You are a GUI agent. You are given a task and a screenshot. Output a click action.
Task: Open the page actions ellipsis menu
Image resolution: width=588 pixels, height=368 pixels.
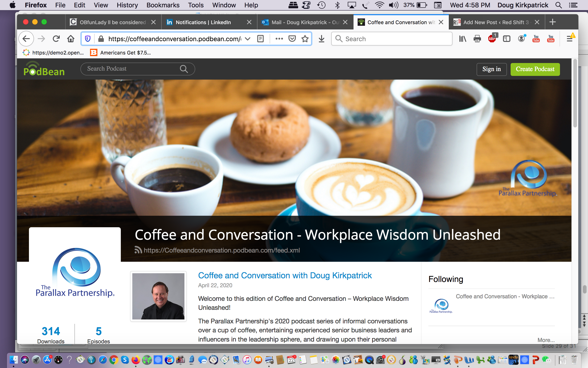coord(279,39)
